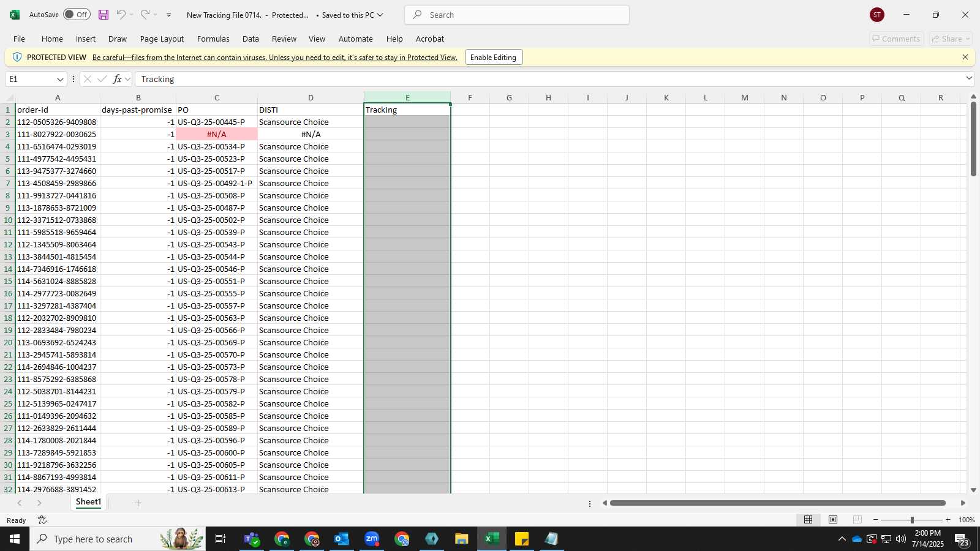Close the Protected View message bar

tap(965, 57)
